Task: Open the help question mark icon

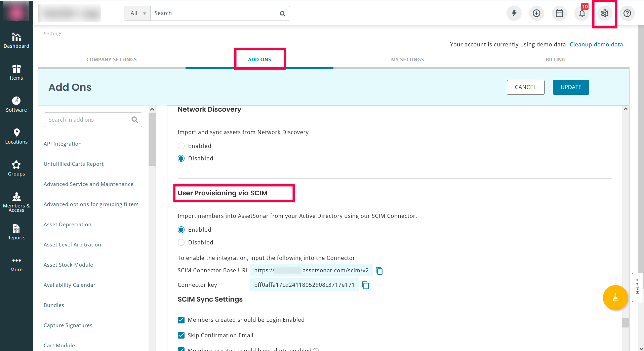Action: click(627, 13)
